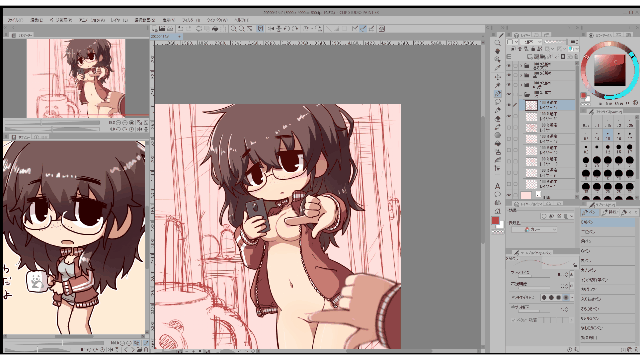640x360 pixels.
Task: Open the second (Edit) menu in menu bar
Action: (x=36, y=20)
